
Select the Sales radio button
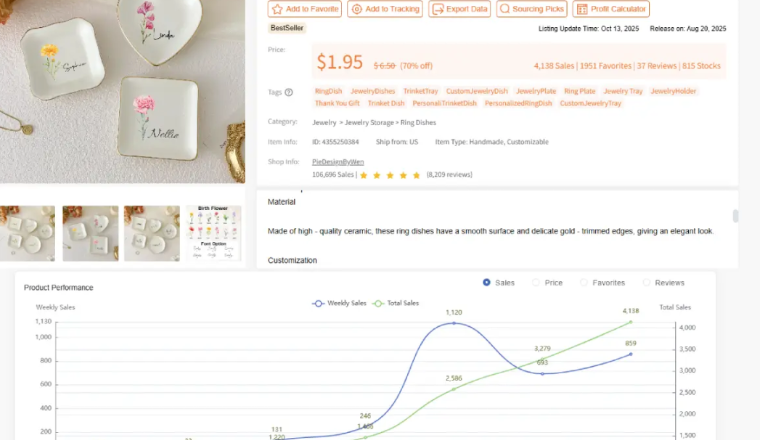[x=487, y=283]
